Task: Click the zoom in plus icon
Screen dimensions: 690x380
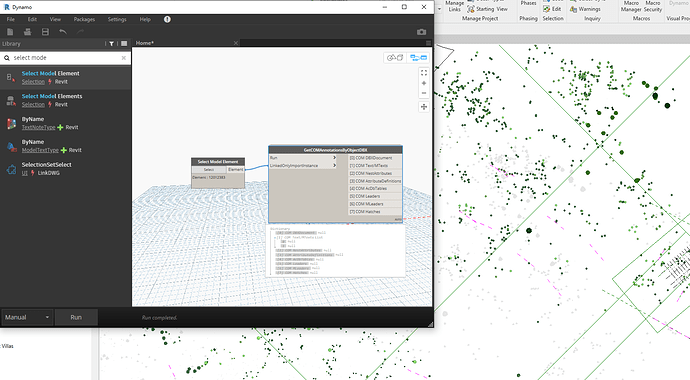Action: tap(424, 83)
